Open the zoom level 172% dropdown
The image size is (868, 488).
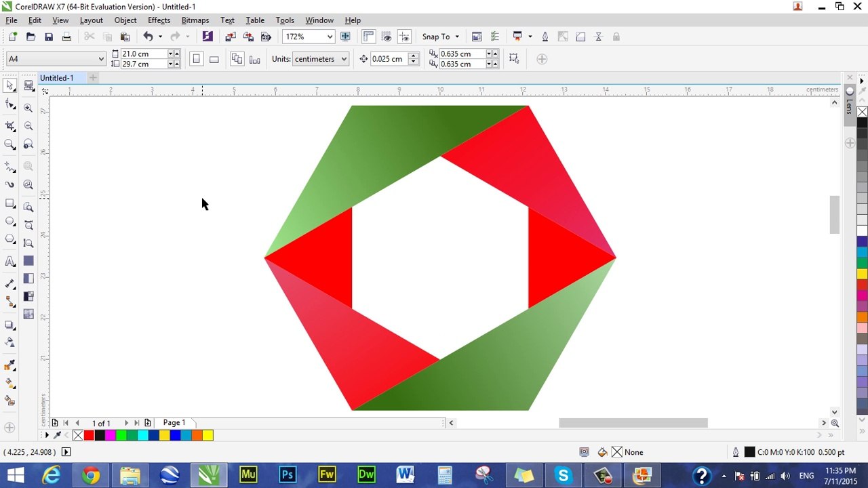click(330, 37)
